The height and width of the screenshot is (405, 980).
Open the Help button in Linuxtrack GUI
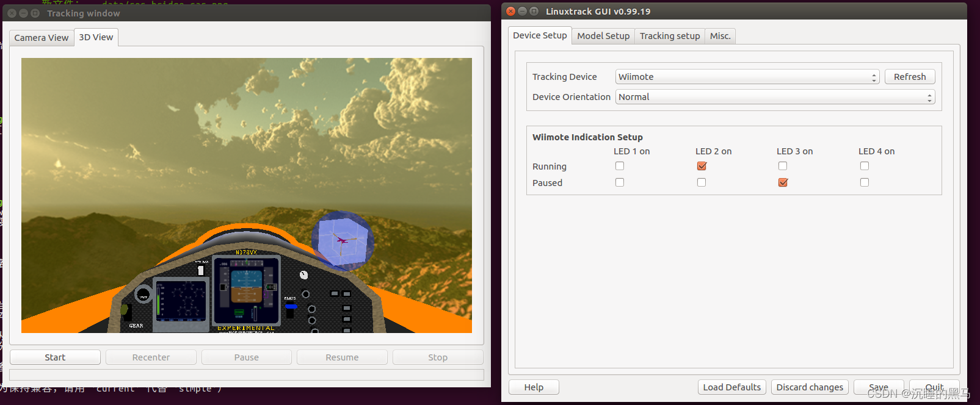tap(534, 387)
